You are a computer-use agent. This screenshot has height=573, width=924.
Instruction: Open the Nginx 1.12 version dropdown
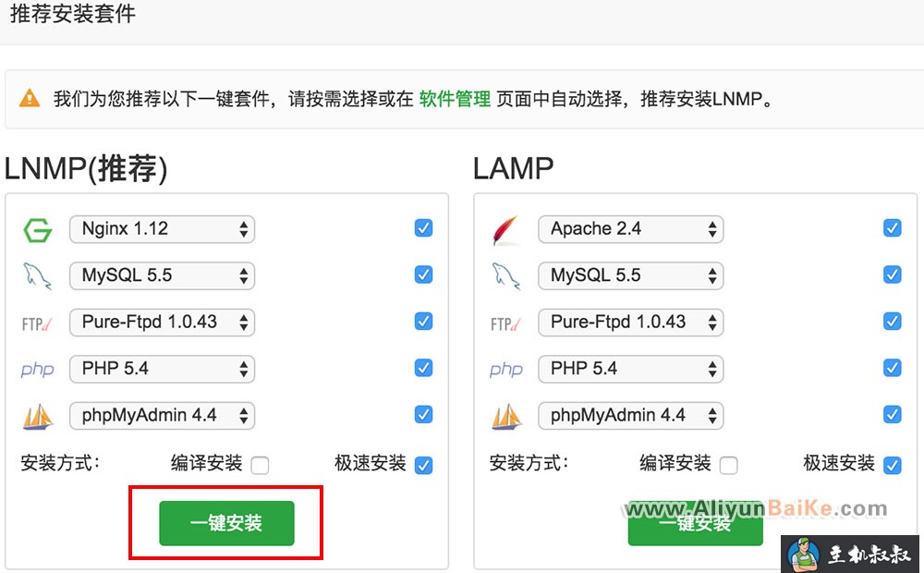coord(162,228)
